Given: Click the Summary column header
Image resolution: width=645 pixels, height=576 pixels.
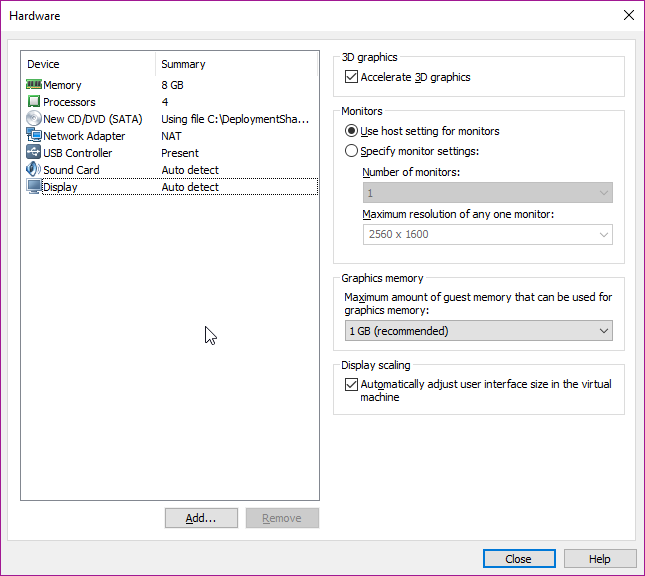Looking at the screenshot, I should [237, 64].
